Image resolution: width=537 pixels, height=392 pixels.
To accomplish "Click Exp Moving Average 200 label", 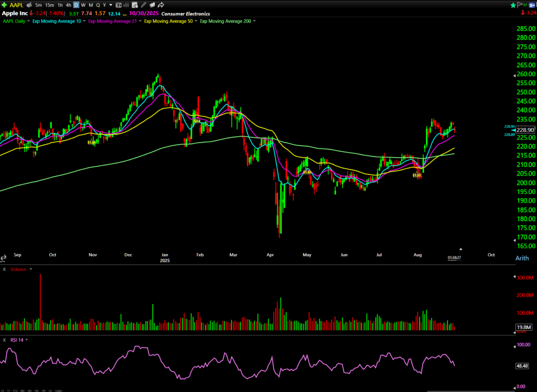I will [225, 21].
